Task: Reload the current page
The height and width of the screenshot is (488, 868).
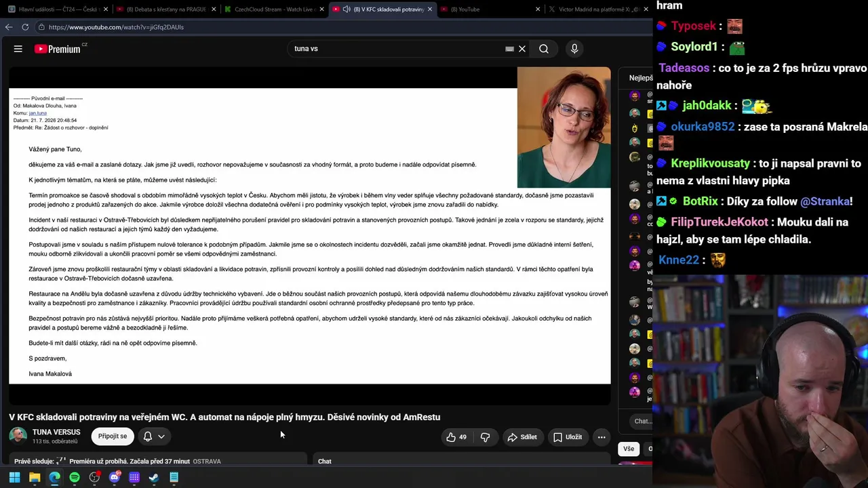Action: [x=25, y=27]
